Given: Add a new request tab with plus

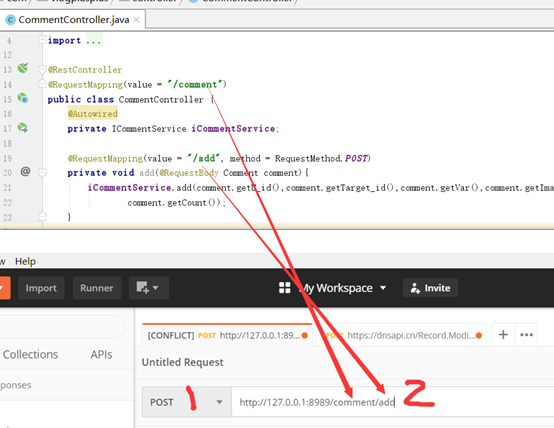Looking at the screenshot, I should coord(503,335).
